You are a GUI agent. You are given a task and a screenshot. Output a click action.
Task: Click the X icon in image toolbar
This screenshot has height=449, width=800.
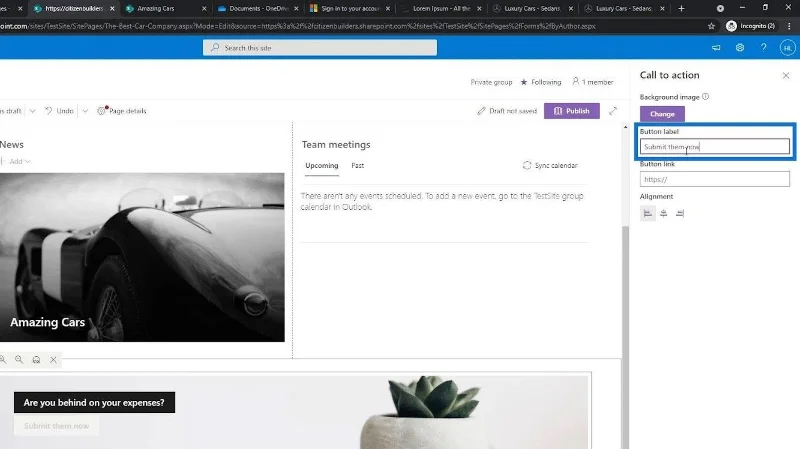click(x=53, y=360)
